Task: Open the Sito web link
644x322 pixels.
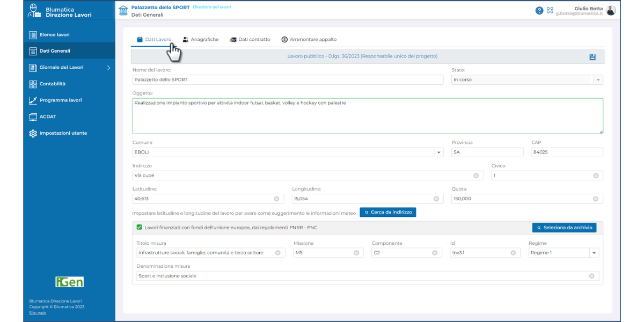Action: (38, 313)
